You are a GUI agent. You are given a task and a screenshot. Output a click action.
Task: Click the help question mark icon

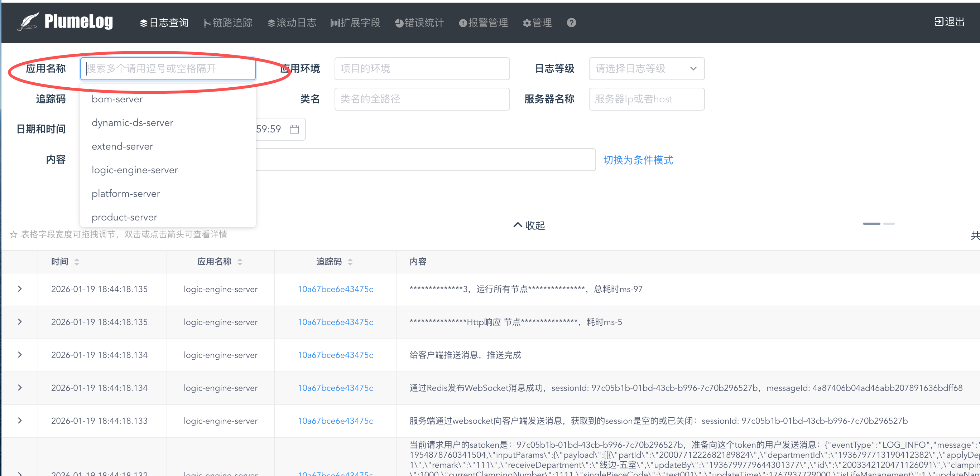[571, 23]
